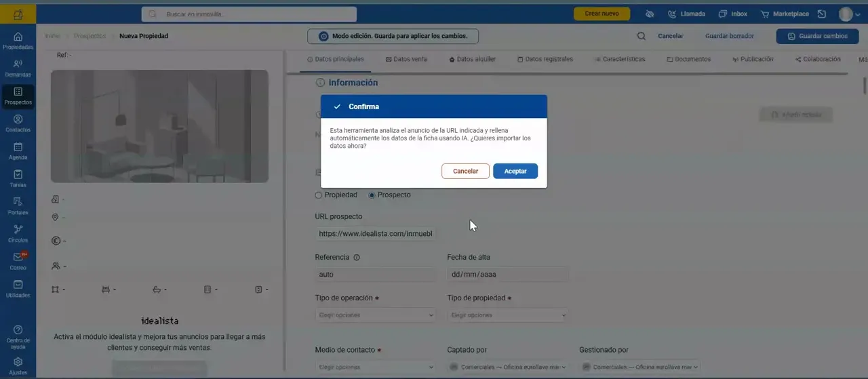
Task: Switch to Documentos tab
Action: (688, 60)
